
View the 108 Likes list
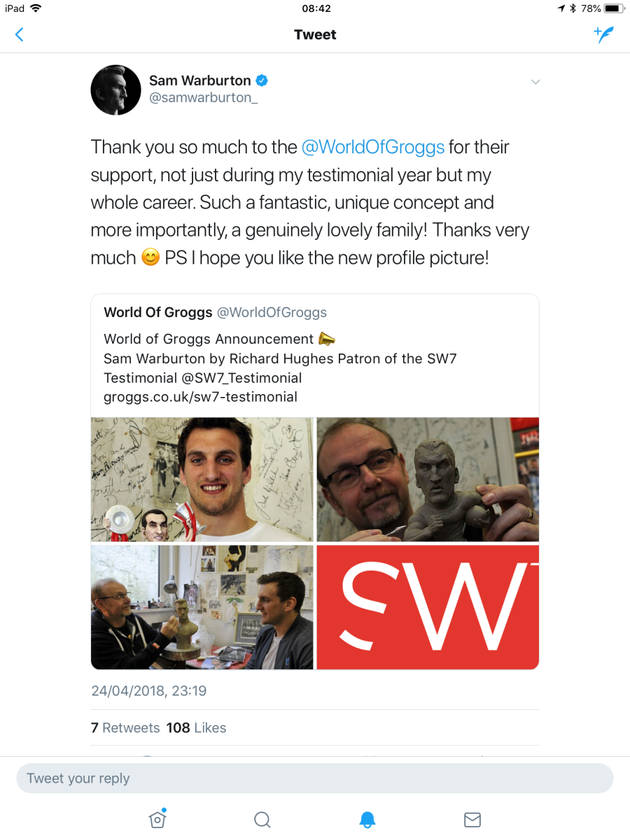click(196, 728)
